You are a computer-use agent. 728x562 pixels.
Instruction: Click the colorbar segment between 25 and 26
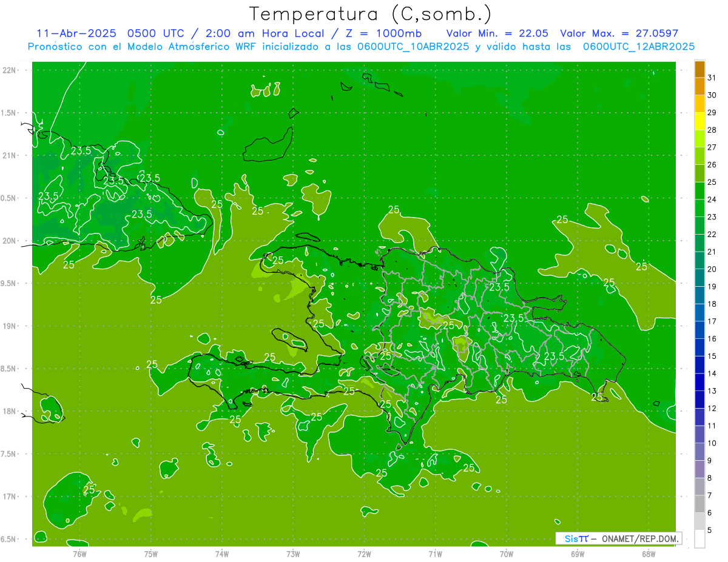[699, 173]
